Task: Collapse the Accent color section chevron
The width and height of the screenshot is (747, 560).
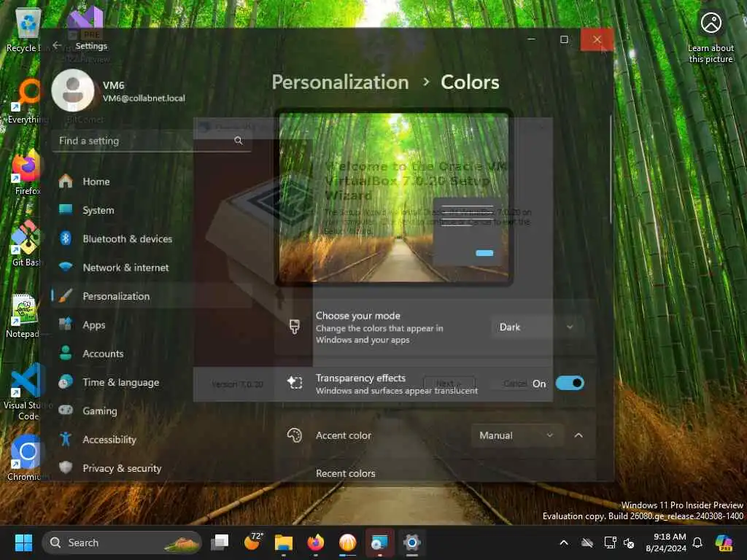Action: [578, 435]
